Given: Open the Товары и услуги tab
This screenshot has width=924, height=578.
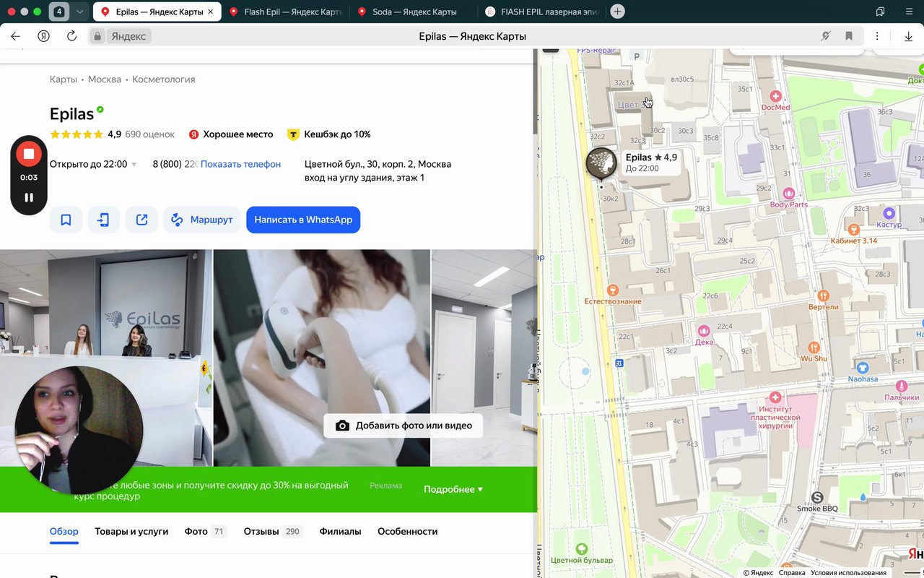Looking at the screenshot, I should (131, 531).
